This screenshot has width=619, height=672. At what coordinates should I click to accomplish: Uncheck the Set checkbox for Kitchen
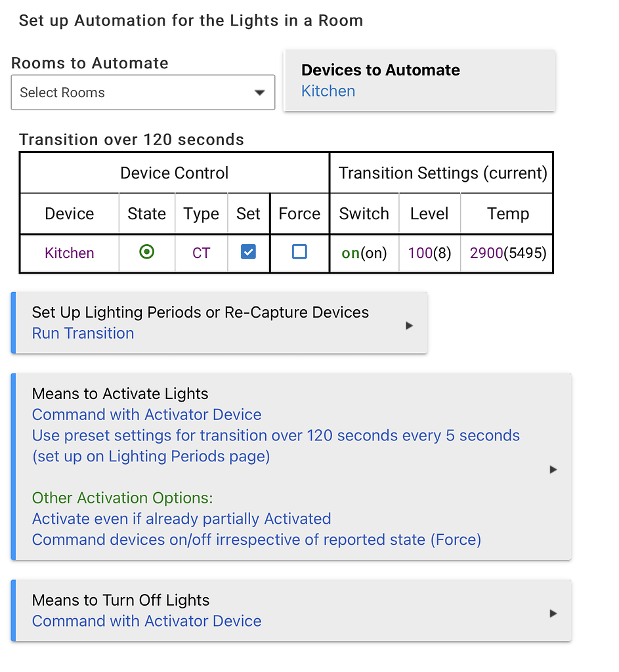(x=248, y=251)
